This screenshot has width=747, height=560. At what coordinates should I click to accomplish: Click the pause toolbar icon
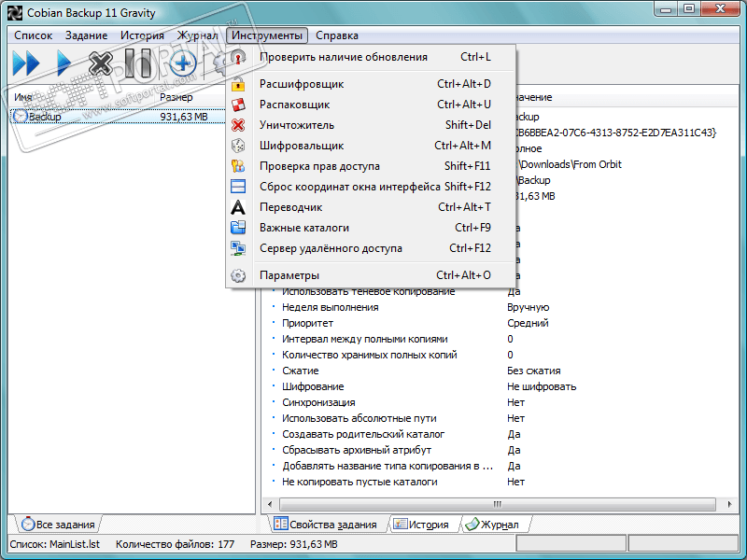(137, 63)
